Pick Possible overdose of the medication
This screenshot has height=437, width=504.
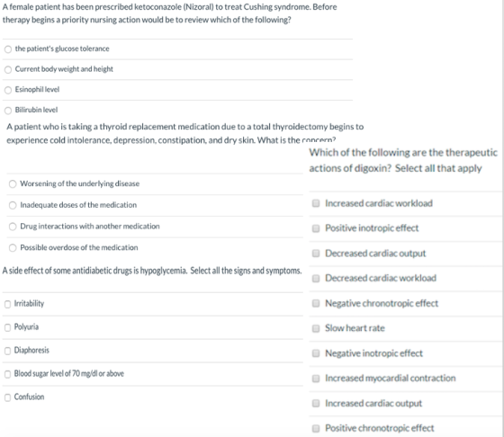[13, 247]
